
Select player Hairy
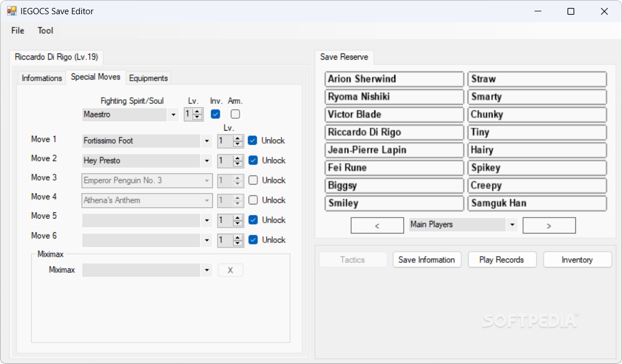tap(537, 150)
